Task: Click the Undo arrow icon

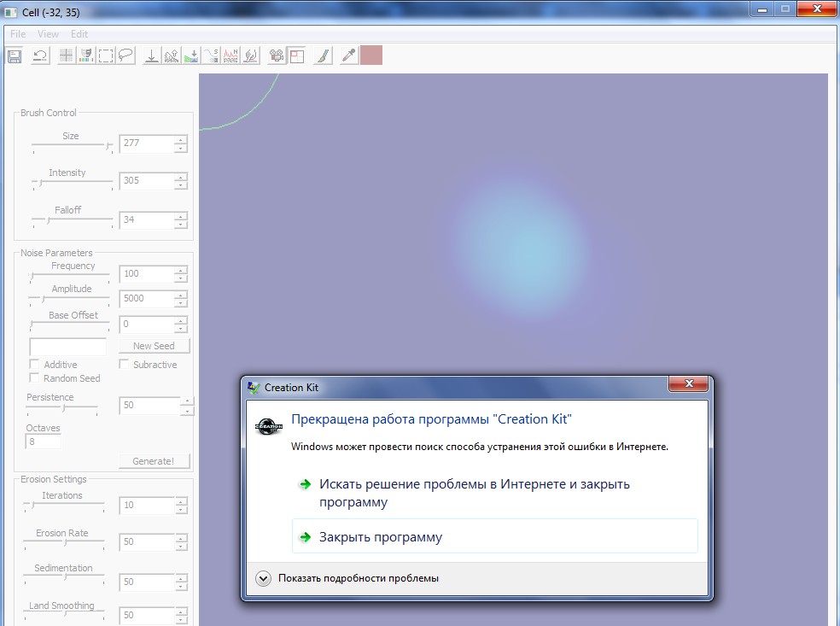Action: [40, 56]
